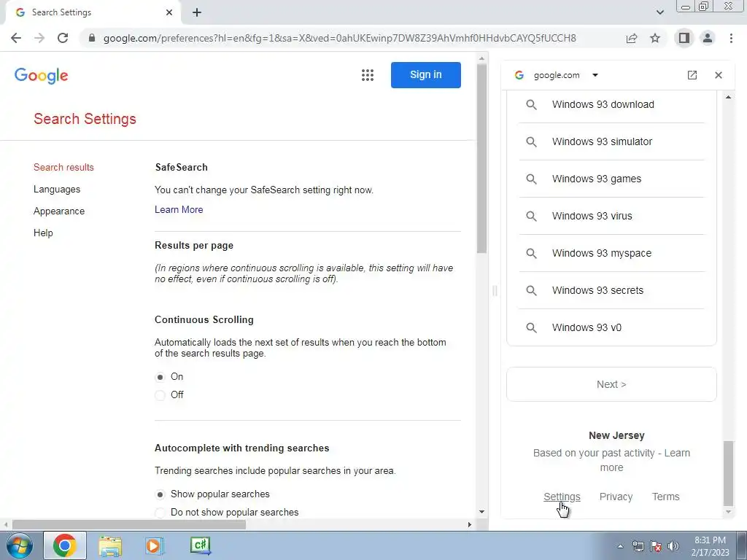
Task: Click the address bar URL field
Action: click(x=339, y=38)
